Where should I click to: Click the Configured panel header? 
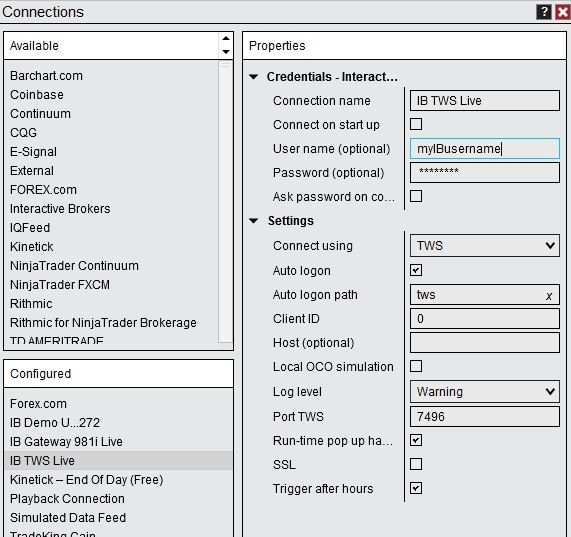(118, 374)
